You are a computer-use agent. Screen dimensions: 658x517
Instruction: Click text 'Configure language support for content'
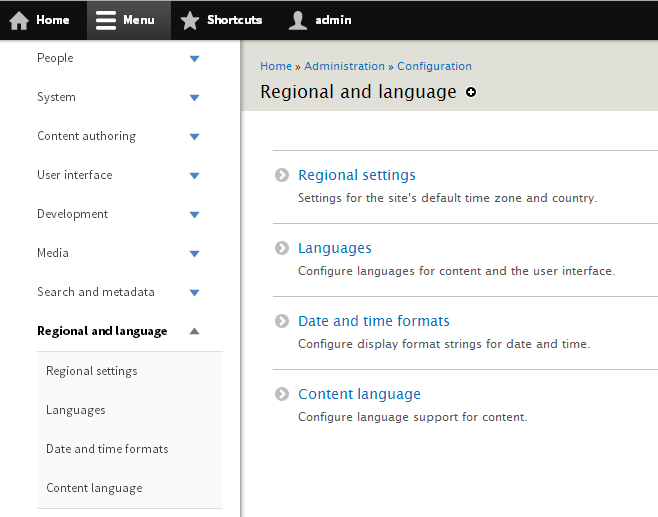(x=413, y=417)
